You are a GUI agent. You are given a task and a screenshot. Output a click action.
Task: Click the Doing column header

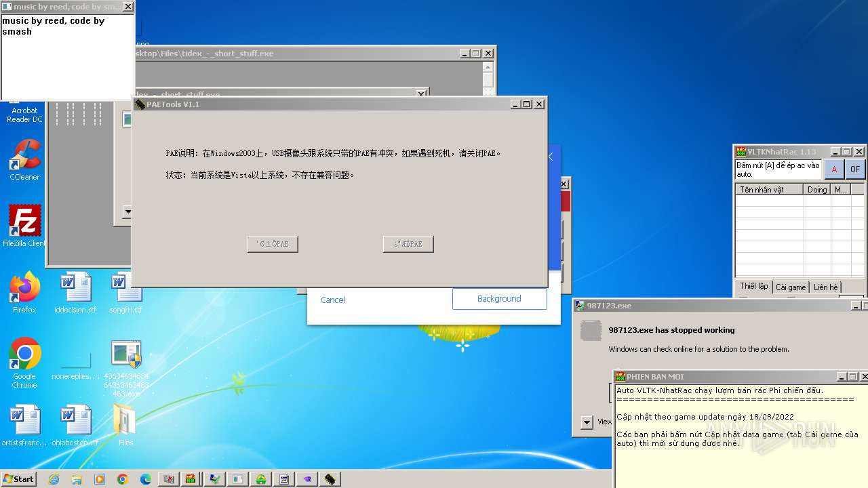pos(817,190)
